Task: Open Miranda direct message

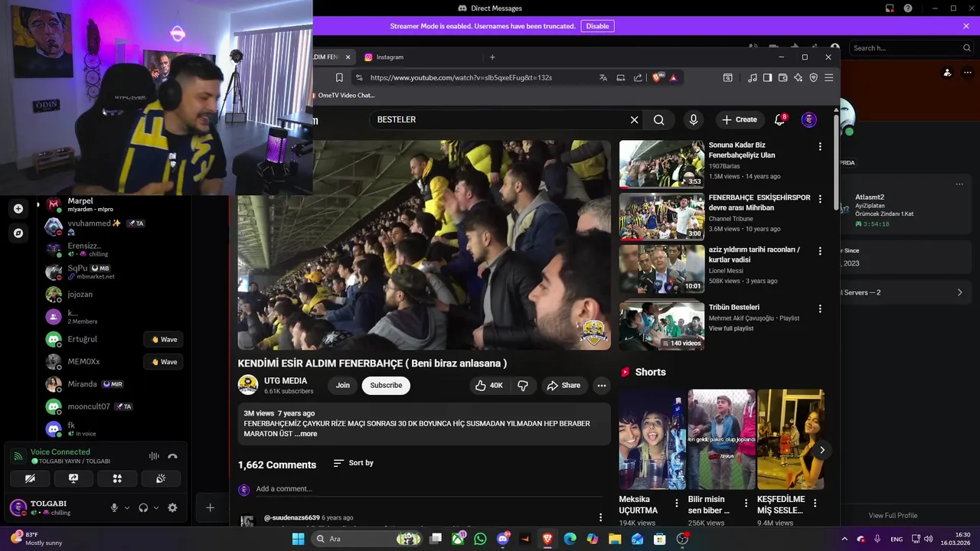Action: point(115,384)
